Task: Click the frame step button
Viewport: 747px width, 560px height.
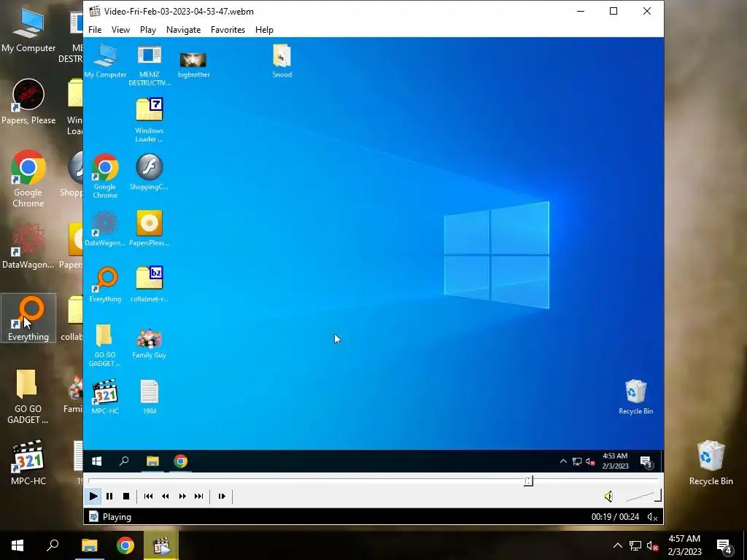Action: click(222, 496)
